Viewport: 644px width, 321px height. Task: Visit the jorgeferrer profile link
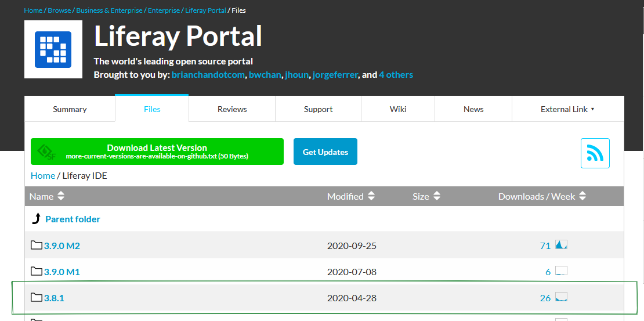point(335,75)
